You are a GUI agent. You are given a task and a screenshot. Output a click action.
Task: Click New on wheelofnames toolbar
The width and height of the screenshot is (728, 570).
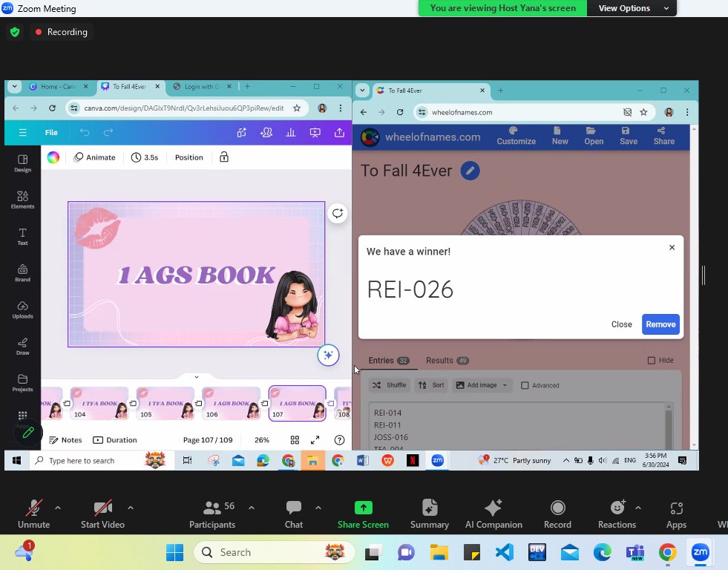click(x=560, y=136)
